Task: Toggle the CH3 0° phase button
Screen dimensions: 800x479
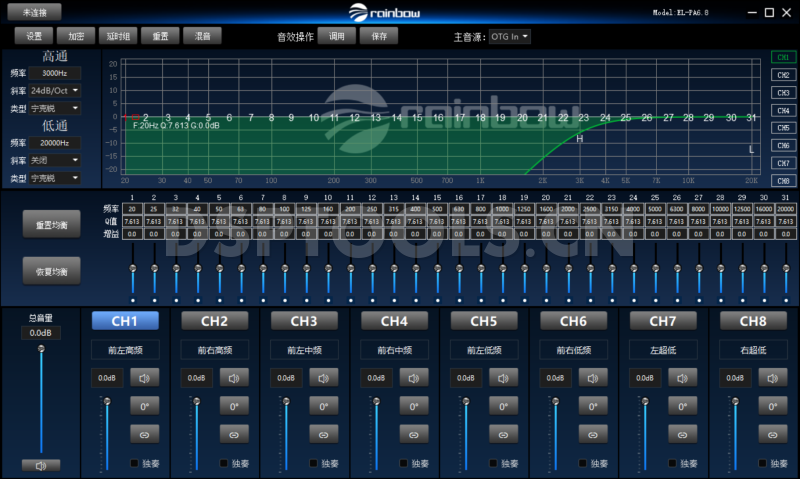Action: click(324, 406)
